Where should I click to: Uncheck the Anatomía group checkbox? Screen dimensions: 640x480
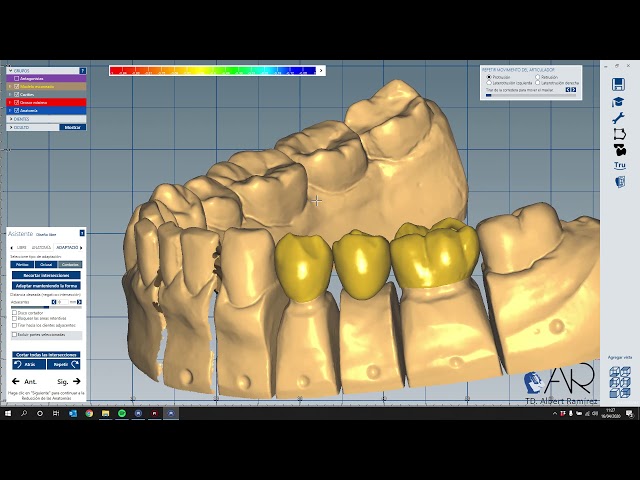click(x=17, y=110)
